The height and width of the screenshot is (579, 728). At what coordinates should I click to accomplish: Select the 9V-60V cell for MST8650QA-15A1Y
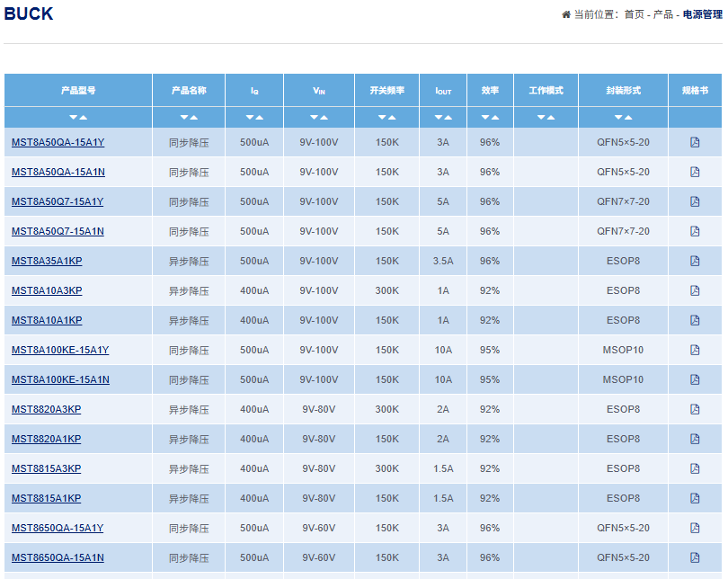tap(319, 529)
